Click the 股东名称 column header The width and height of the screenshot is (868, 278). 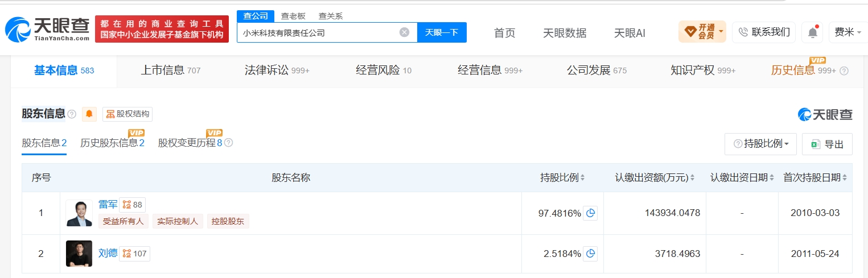pos(291,178)
